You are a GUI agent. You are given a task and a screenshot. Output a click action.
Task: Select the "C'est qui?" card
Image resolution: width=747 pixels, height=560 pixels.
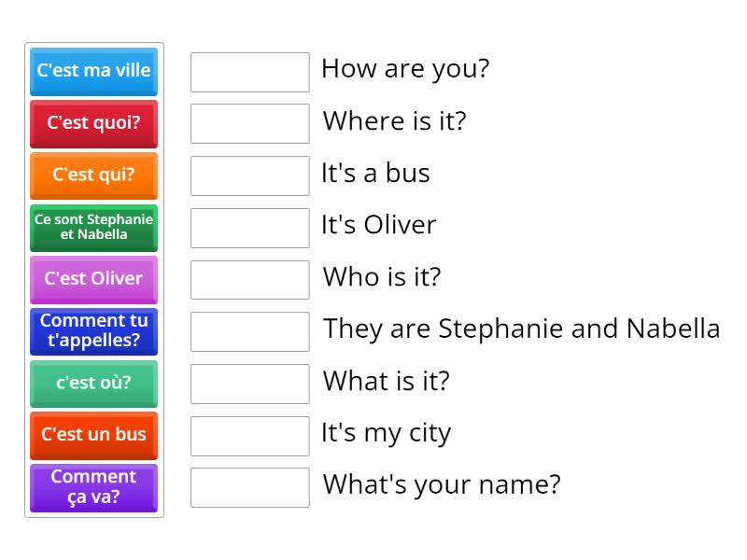93,175
